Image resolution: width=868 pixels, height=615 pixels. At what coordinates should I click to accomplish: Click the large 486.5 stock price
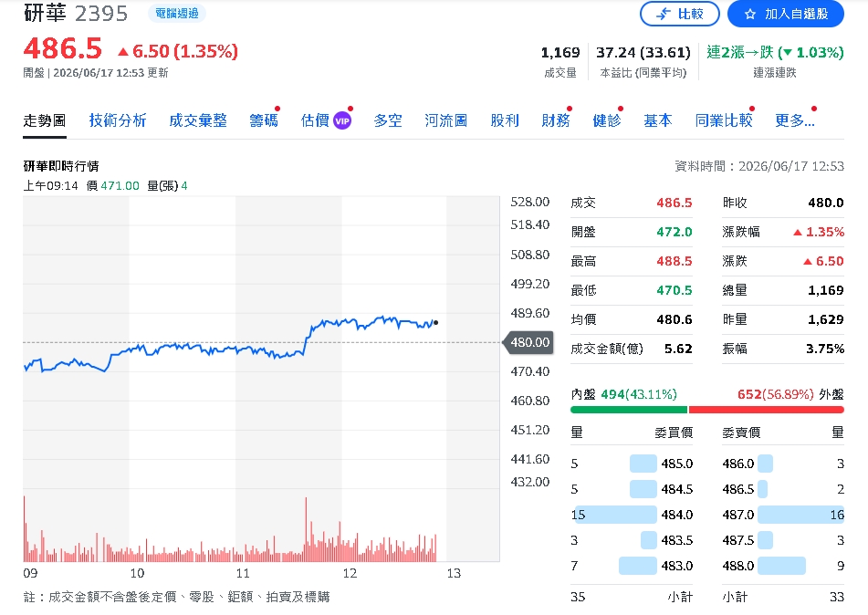coord(63,48)
